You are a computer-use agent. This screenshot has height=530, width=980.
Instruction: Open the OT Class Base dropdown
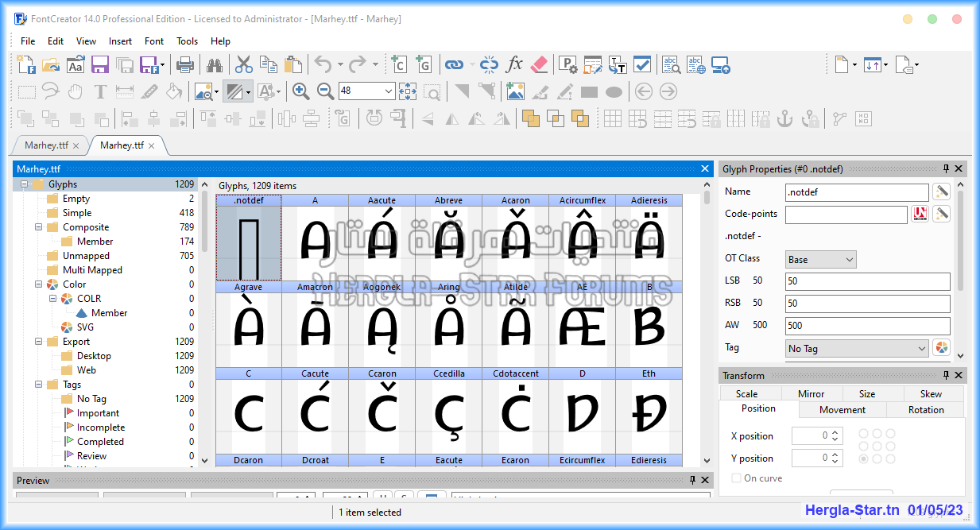pyautogui.click(x=821, y=259)
